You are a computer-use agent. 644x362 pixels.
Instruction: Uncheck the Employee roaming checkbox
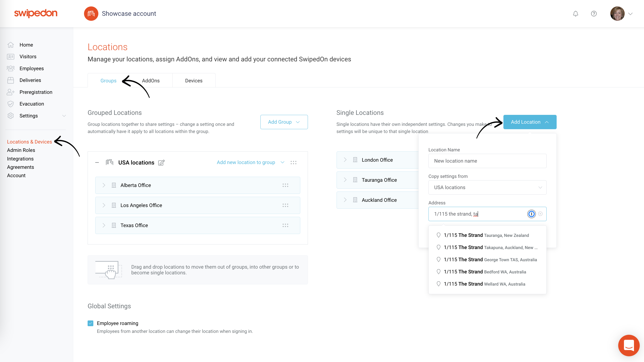click(x=90, y=323)
